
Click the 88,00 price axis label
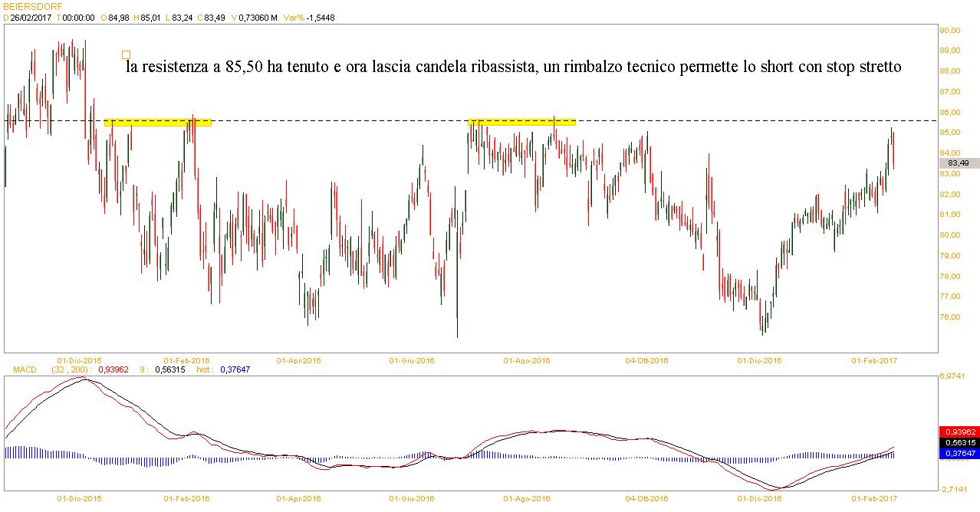click(952, 71)
